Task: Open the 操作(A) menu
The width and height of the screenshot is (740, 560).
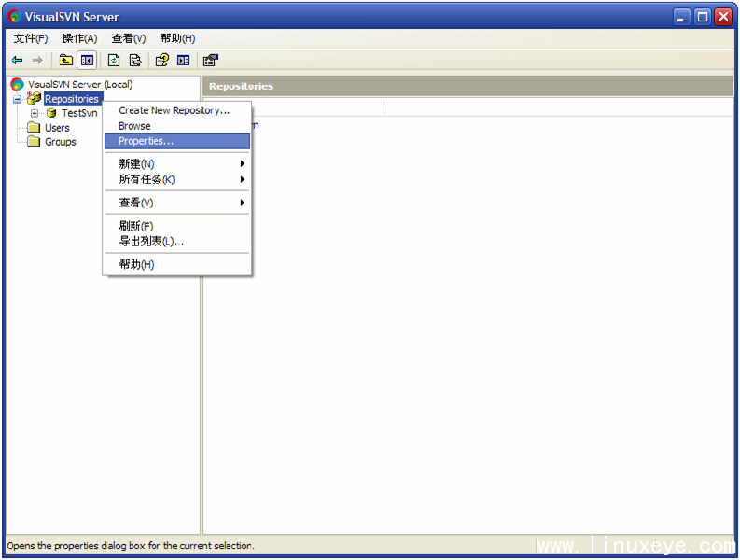Action: point(79,38)
